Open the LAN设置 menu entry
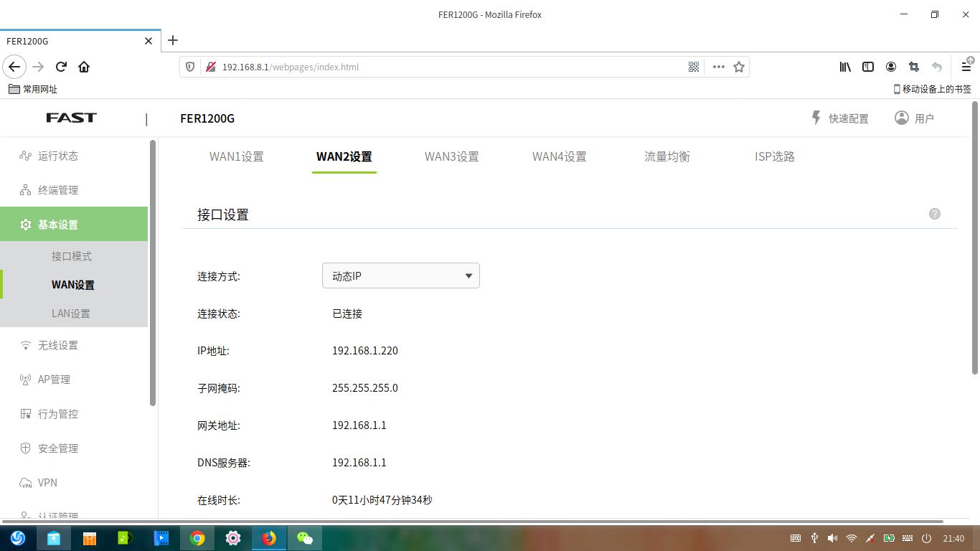 (72, 313)
